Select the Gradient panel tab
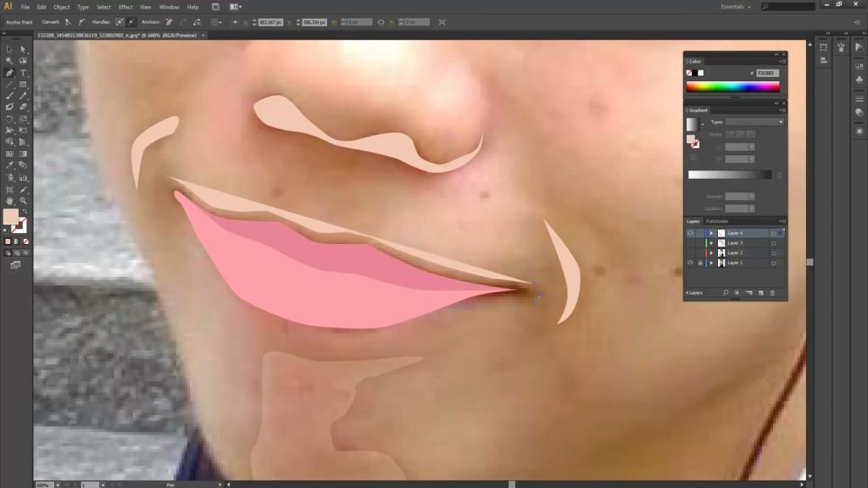The image size is (868, 488). tap(698, 110)
